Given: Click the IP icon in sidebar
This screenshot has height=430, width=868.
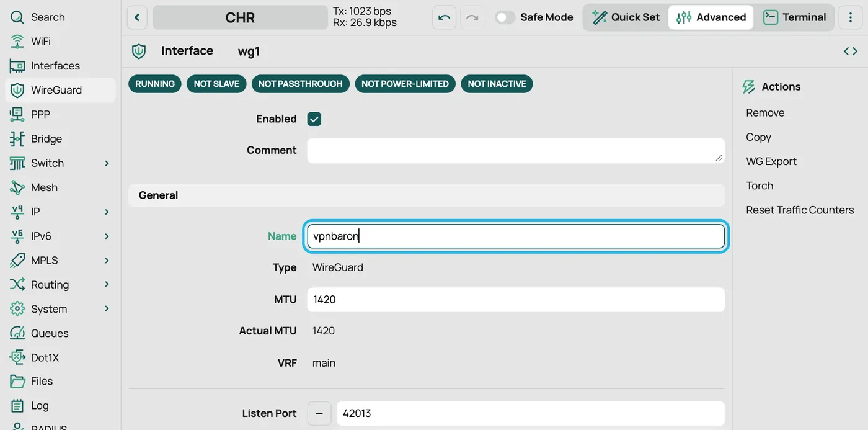Looking at the screenshot, I should tap(17, 212).
